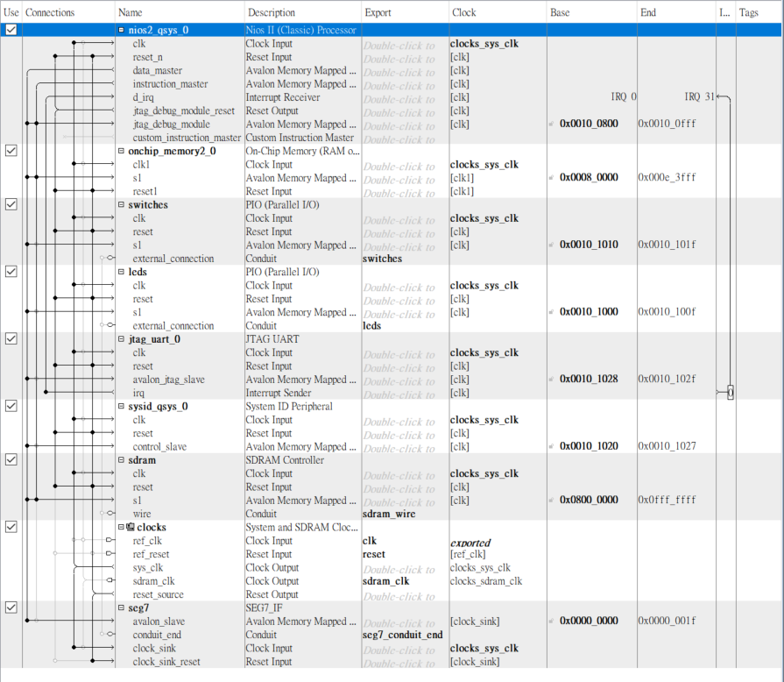
Task: Click export placeholder for d_irq row
Action: 399,99
